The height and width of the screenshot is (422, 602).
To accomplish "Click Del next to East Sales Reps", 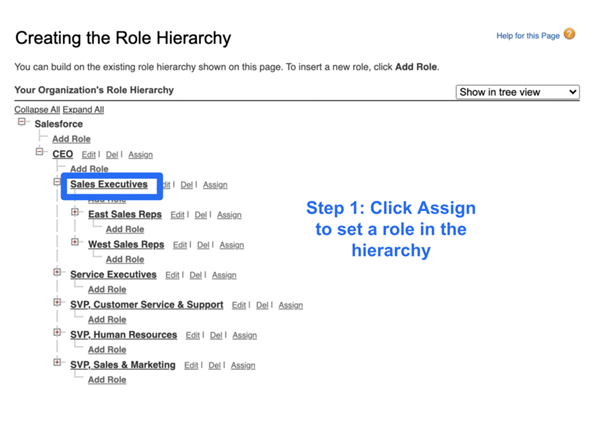I will coord(201,215).
